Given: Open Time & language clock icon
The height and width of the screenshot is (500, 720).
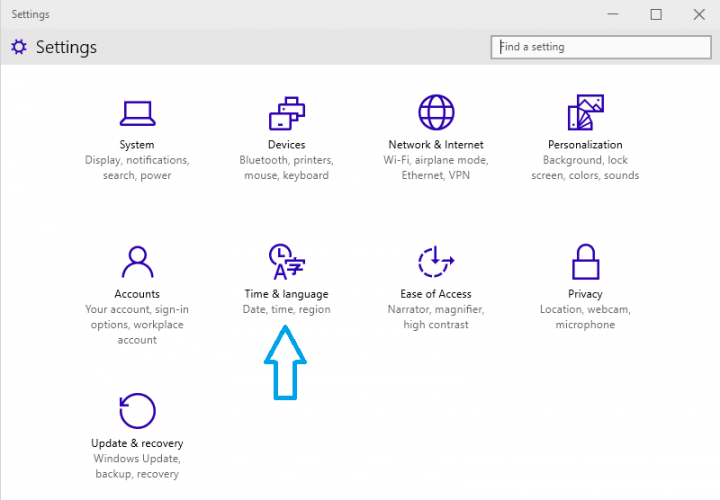Looking at the screenshot, I should pos(287,262).
